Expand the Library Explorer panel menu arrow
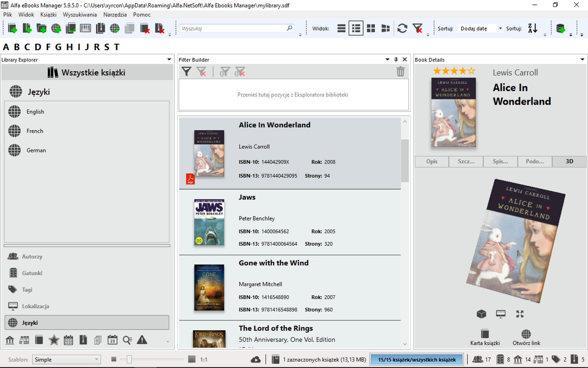 pos(169,60)
